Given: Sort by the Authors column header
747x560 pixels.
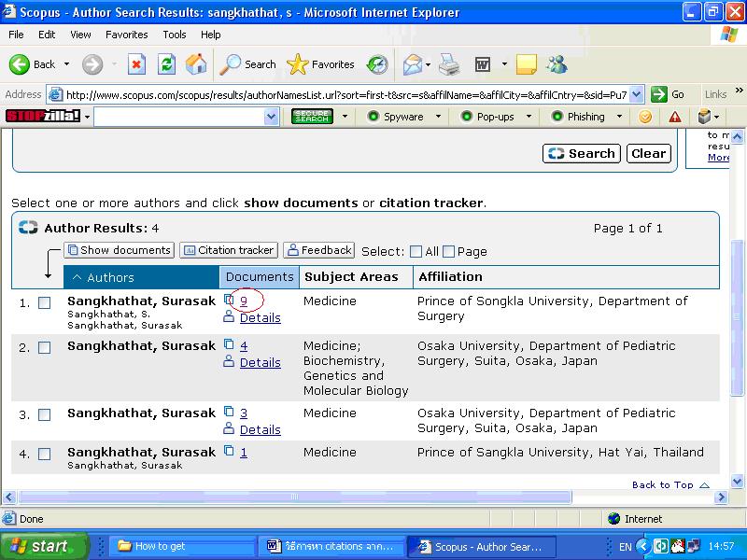Looking at the screenshot, I should (142, 277).
